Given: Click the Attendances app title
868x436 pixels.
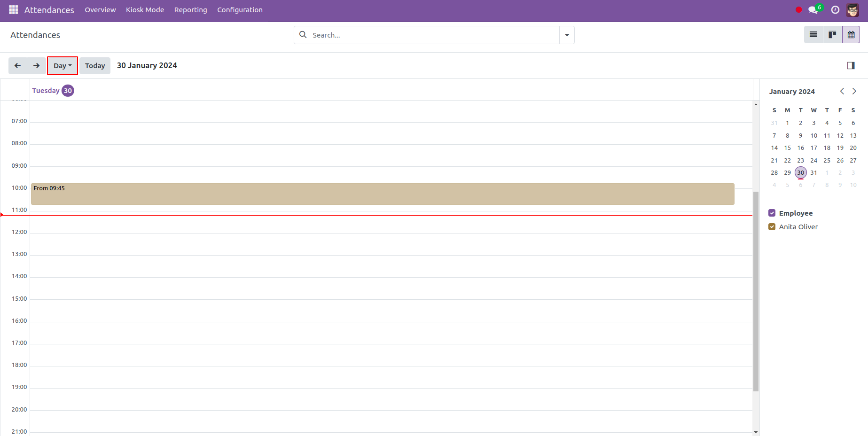Looking at the screenshot, I should 49,10.
